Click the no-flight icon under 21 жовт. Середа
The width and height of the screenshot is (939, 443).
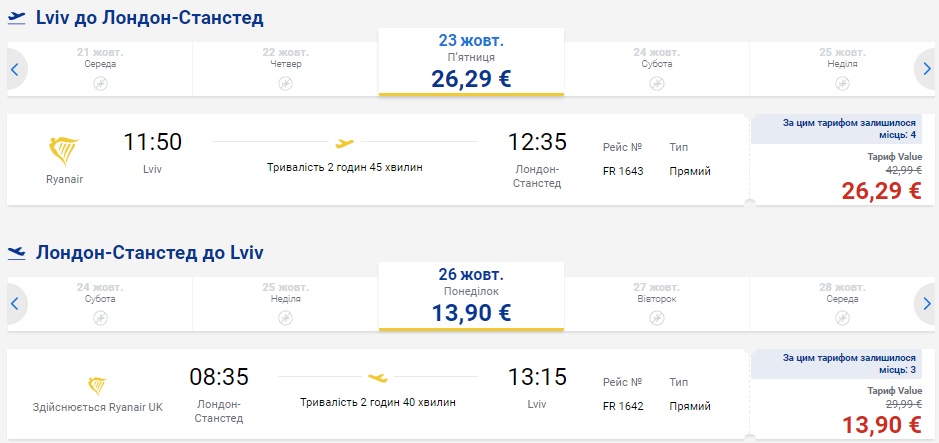99,83
